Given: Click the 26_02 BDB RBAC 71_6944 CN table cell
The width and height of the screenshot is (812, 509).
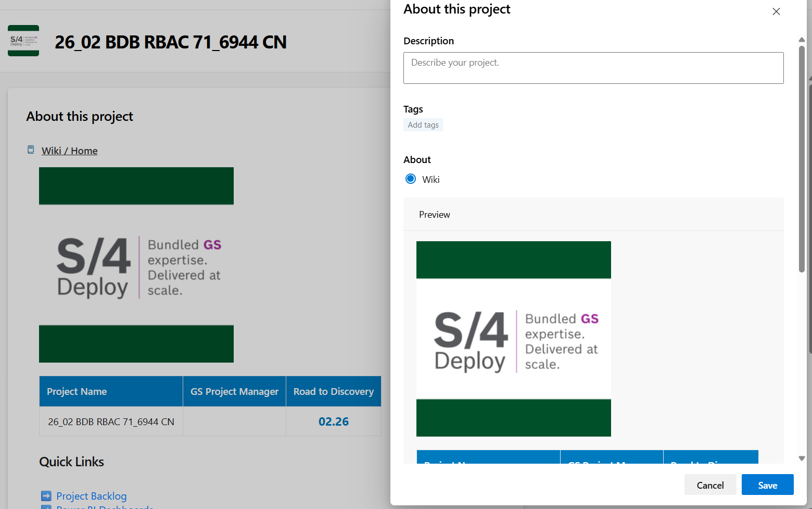Looking at the screenshot, I should click(x=111, y=421).
